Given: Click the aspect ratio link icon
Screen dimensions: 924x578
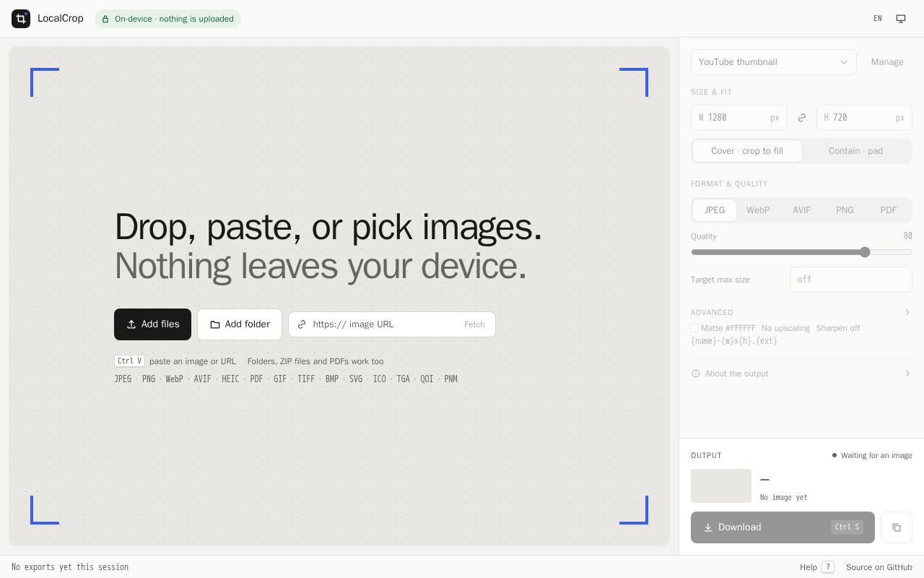Looking at the screenshot, I should pyautogui.click(x=802, y=118).
